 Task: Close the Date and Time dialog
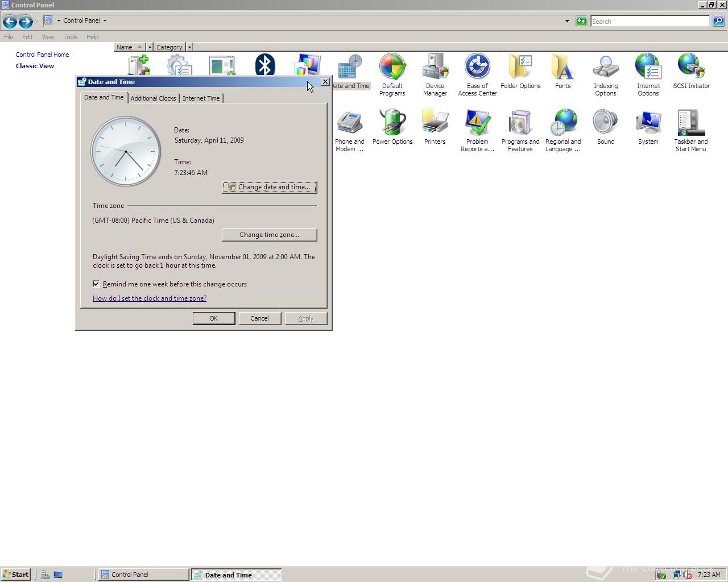point(325,82)
